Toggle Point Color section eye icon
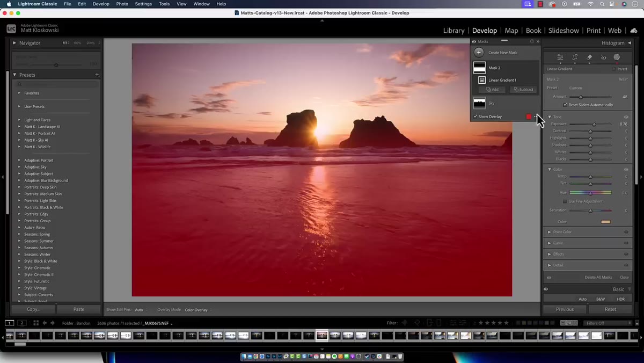The height and width of the screenshot is (363, 644). click(626, 232)
